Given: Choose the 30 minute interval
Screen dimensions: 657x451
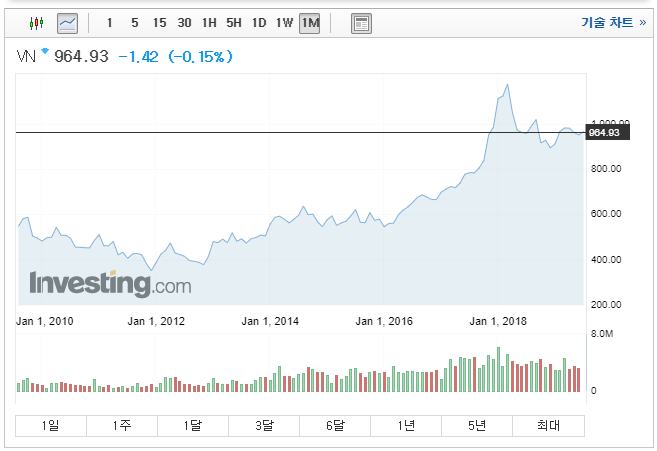Looking at the screenshot, I should tap(184, 23).
